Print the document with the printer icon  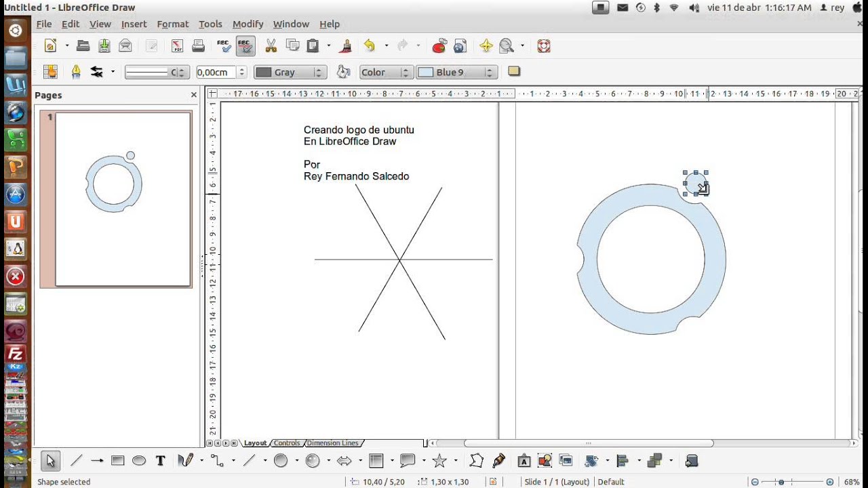pyautogui.click(x=199, y=46)
